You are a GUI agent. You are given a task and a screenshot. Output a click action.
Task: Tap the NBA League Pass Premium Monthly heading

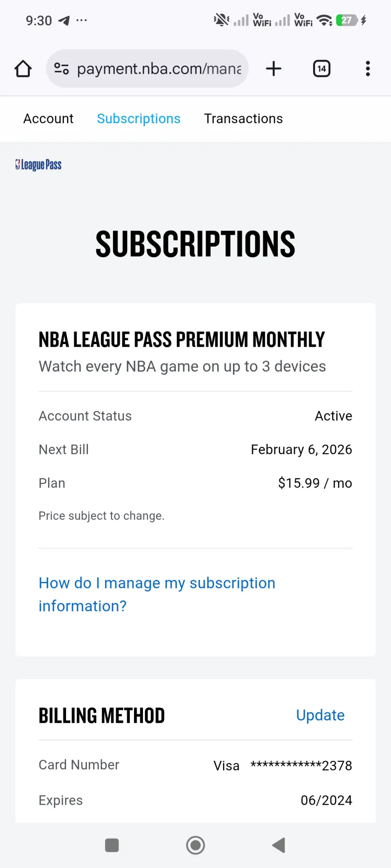(x=182, y=340)
